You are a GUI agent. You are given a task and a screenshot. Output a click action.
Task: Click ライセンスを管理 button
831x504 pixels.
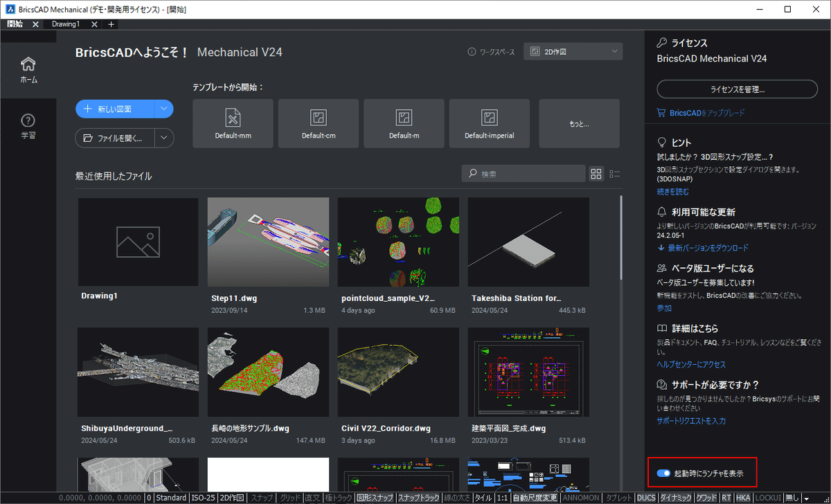[x=737, y=89]
